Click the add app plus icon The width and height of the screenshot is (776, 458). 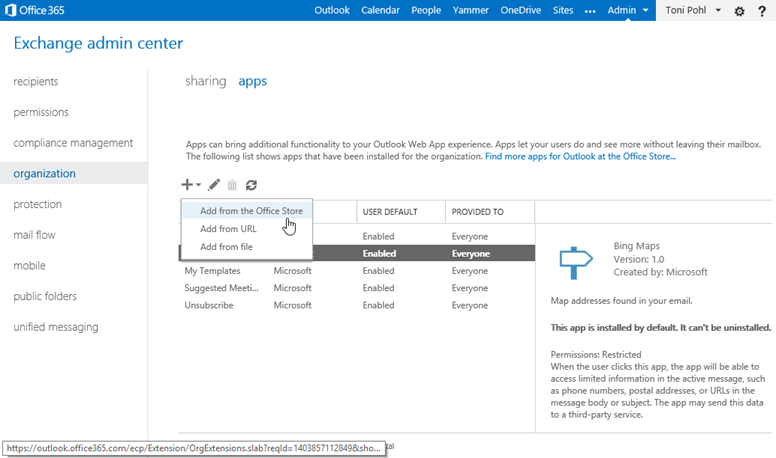tap(188, 185)
